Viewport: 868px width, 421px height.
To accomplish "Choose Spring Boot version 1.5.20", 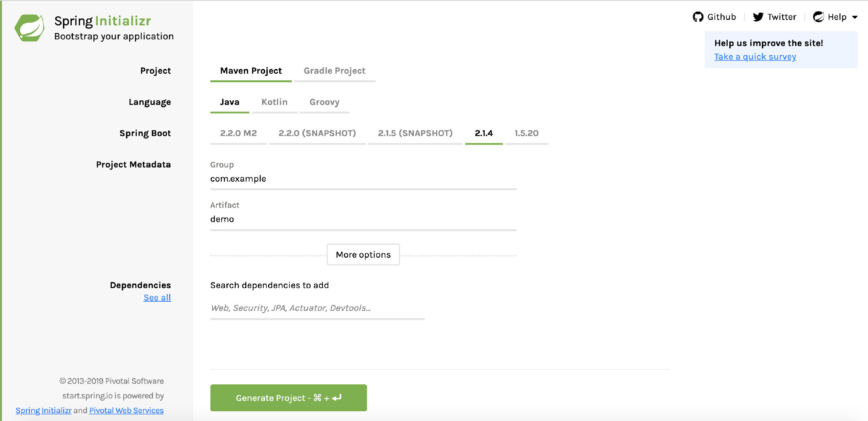I will click(526, 133).
